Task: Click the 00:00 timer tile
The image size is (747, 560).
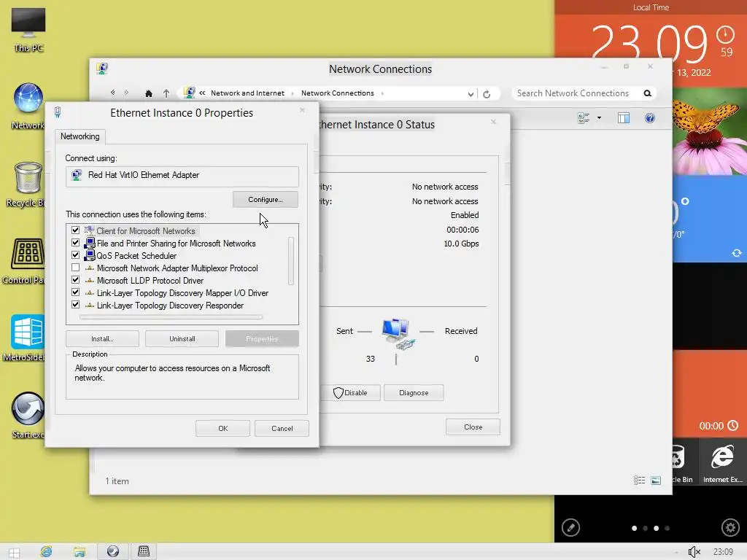Action: [x=710, y=394]
